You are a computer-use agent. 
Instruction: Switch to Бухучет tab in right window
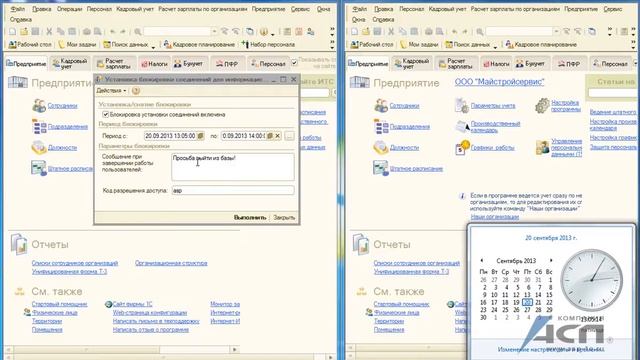pos(531,64)
